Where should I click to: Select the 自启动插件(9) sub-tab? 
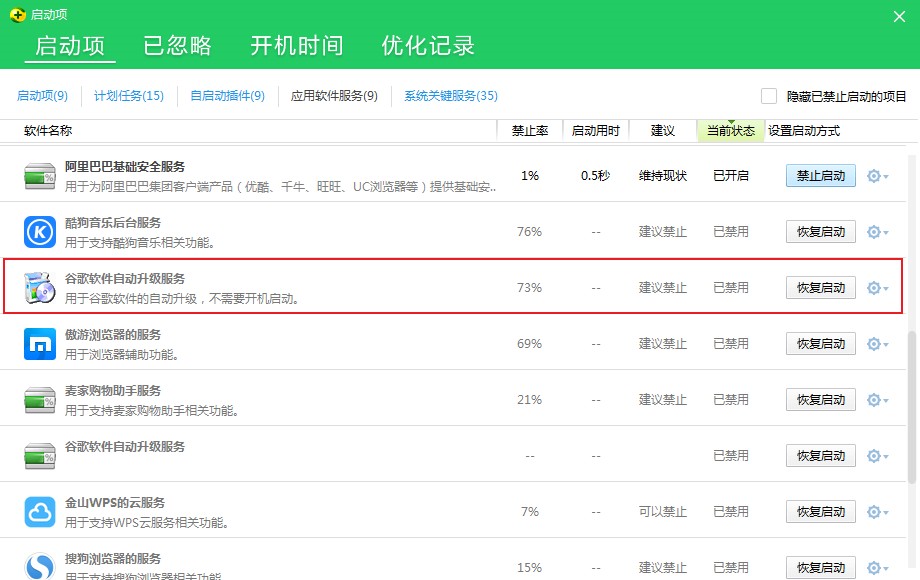coord(228,96)
